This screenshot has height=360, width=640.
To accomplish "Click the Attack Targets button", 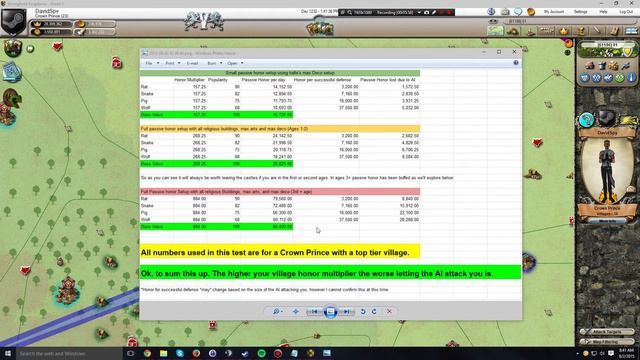I will 608,332.
